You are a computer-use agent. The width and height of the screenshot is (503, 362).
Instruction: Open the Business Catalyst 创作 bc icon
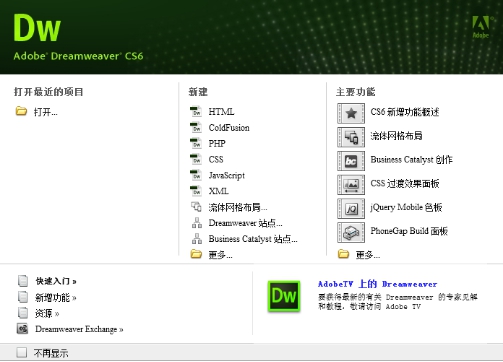click(x=351, y=161)
